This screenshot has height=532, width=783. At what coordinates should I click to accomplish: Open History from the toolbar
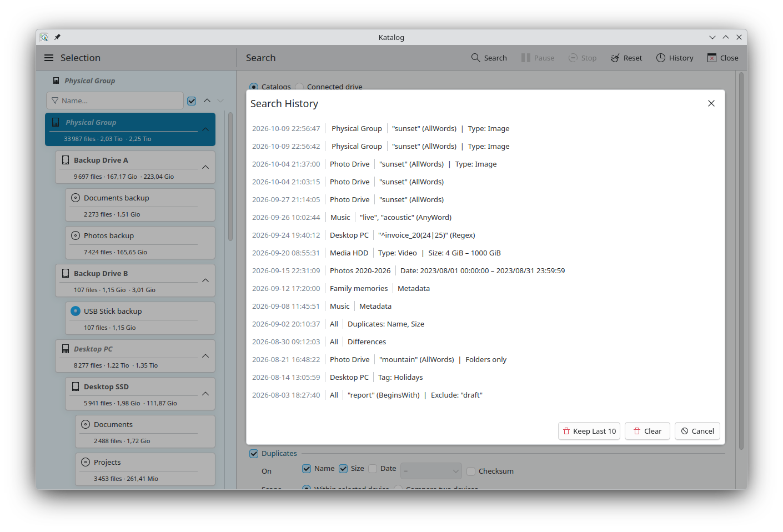tap(675, 58)
